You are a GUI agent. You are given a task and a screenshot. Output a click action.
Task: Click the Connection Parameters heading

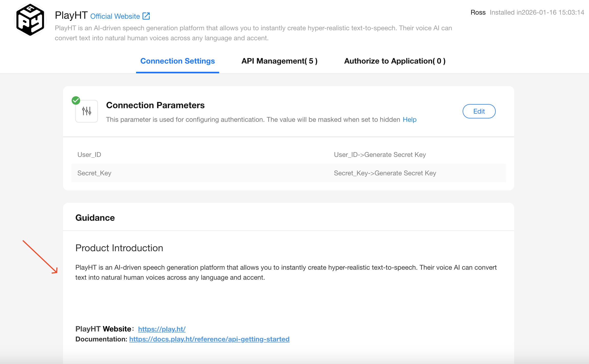155,105
